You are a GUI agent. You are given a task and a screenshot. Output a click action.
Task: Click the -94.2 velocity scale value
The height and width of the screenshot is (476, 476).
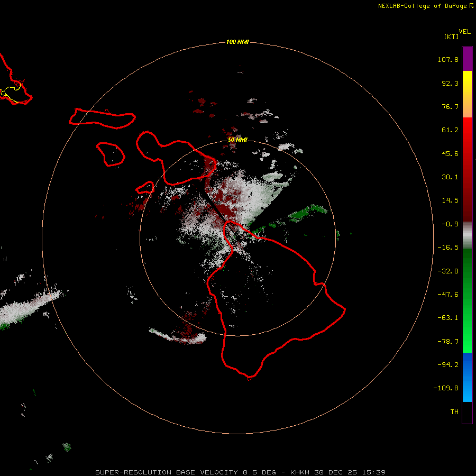(x=448, y=365)
